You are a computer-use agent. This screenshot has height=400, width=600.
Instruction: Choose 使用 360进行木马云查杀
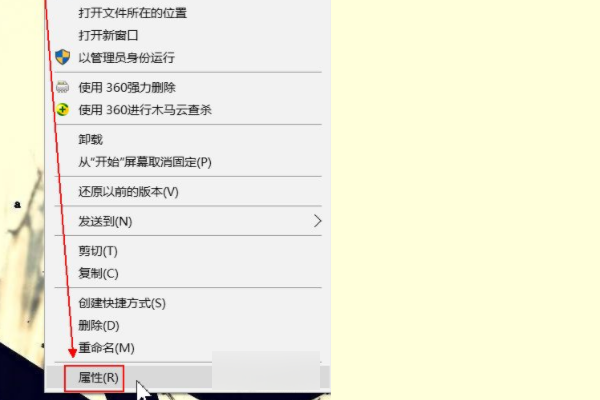pyautogui.click(x=188, y=110)
